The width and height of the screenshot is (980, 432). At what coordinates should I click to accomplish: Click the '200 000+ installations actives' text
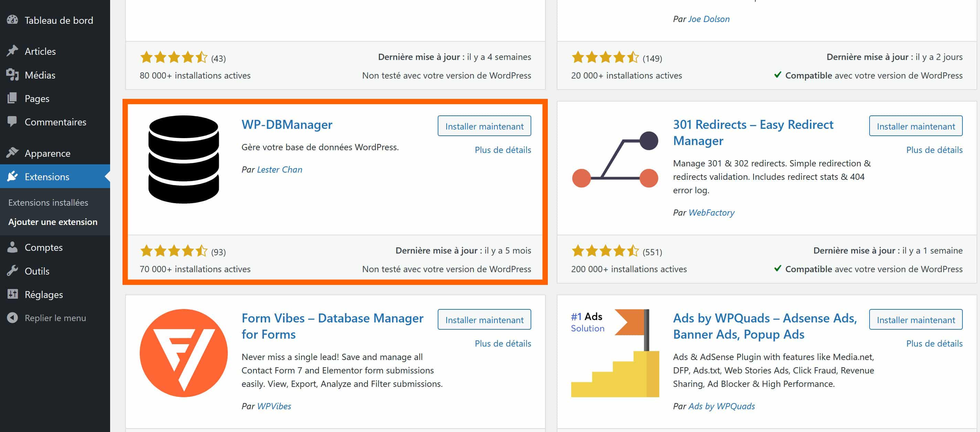(x=628, y=269)
